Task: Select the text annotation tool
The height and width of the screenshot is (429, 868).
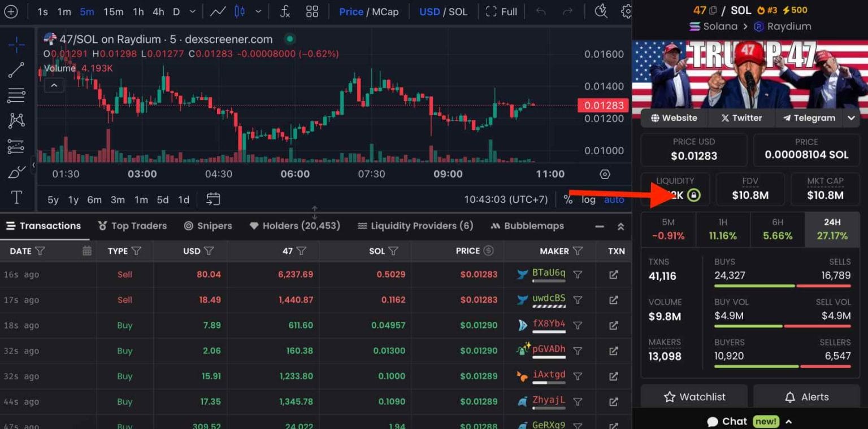Action: click(17, 197)
